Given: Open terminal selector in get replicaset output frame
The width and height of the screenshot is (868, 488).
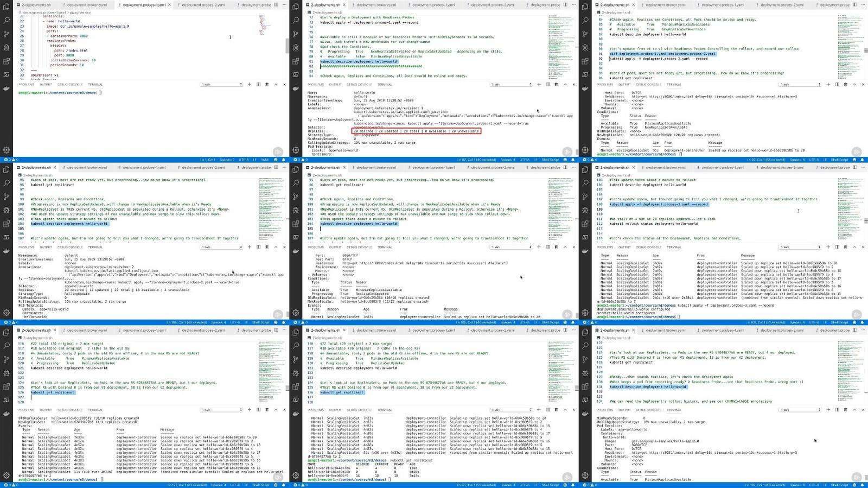Looking at the screenshot, I should pyautogui.click(x=510, y=410).
